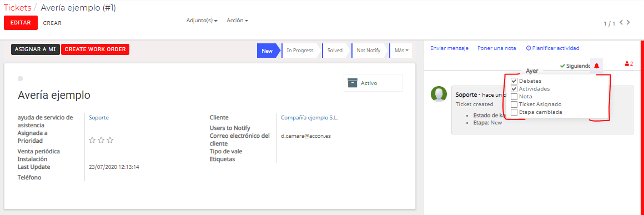The image size is (644, 215).
Task: Enable the Etapa cambiada checkbox
Action: coord(514,112)
